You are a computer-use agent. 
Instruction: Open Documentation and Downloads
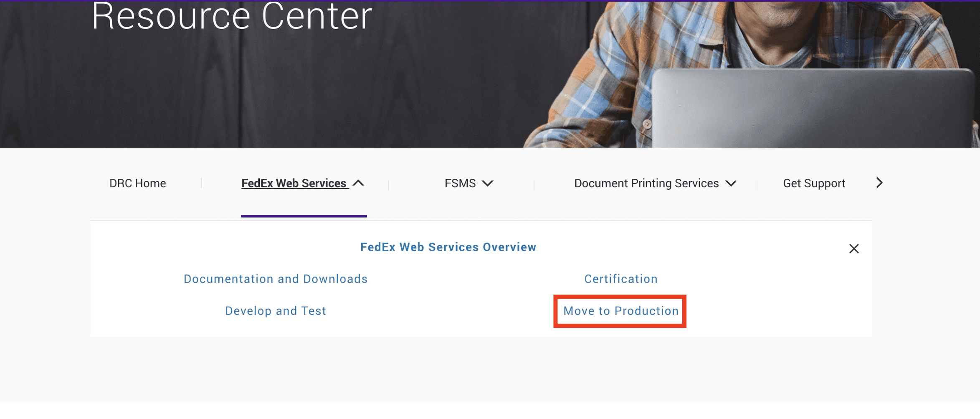[276, 279]
